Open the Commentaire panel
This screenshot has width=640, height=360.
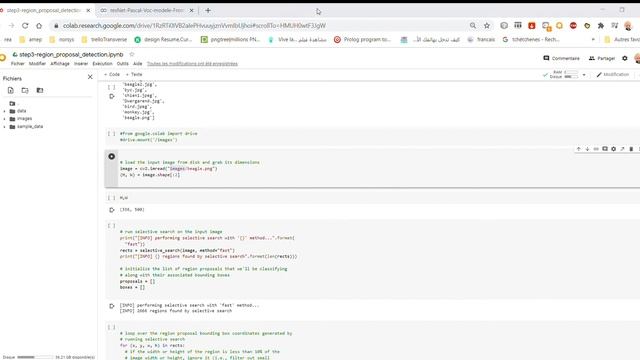point(561,58)
